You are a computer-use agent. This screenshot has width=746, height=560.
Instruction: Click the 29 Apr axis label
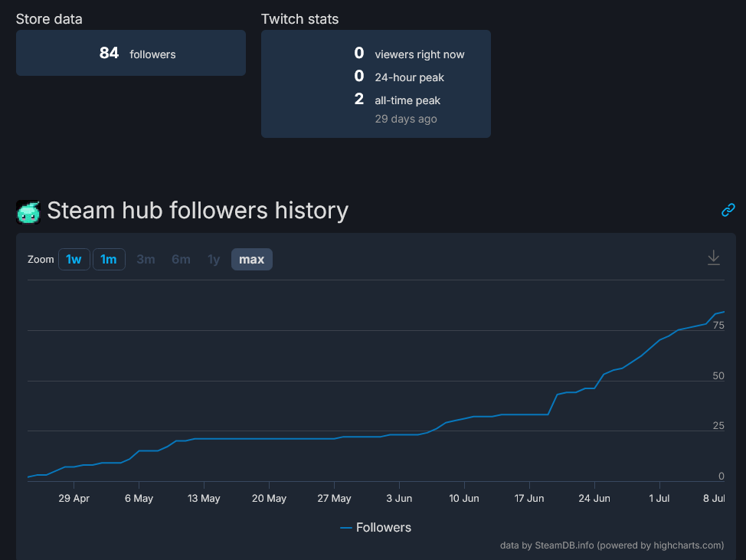74,498
